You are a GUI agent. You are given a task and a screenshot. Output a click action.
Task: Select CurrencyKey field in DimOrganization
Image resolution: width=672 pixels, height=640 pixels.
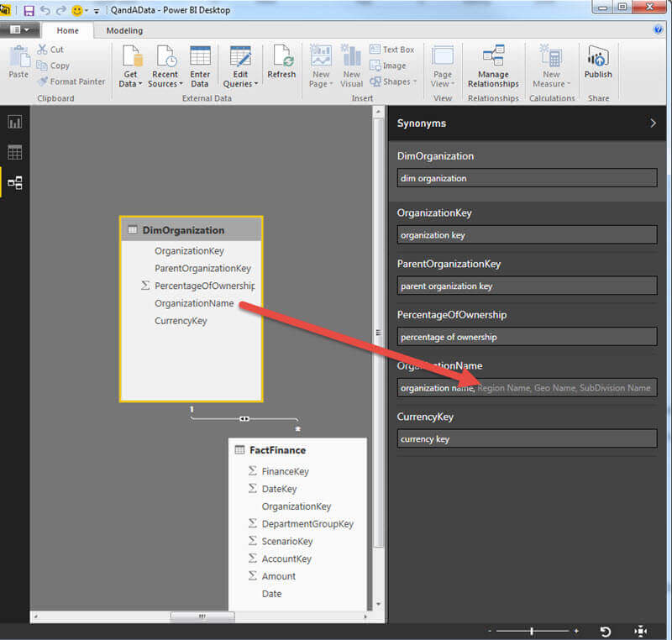click(181, 321)
